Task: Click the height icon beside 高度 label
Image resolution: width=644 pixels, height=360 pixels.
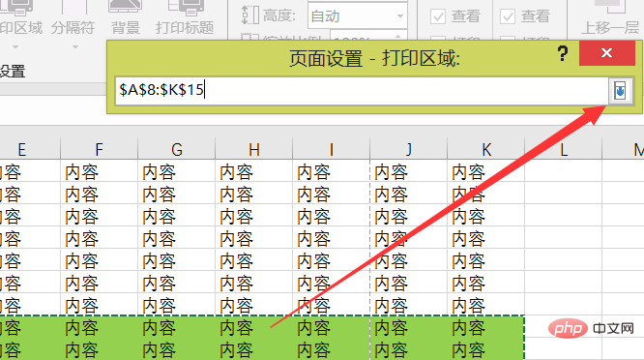Action: pyautogui.click(x=249, y=15)
